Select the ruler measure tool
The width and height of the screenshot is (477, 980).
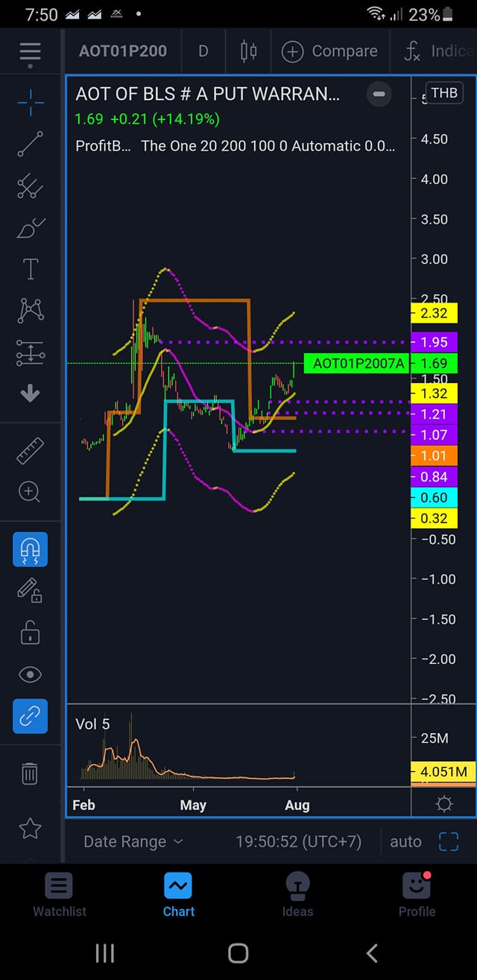pyautogui.click(x=30, y=451)
